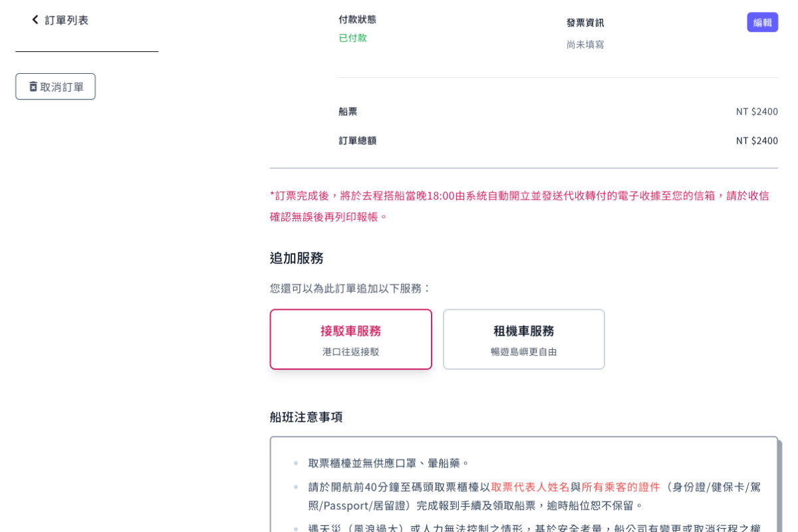Click the trash icon on 取消訂單 button
The height and width of the screenshot is (532, 798).
coord(33,86)
